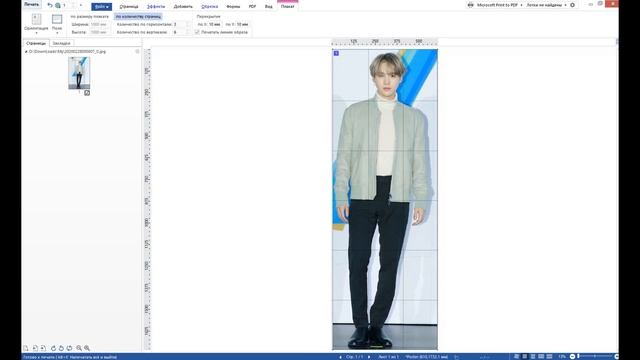Image resolution: width=640 pixels, height=360 pixels.
Task: Select the Плакат ribbon tab
Action: tap(287, 7)
